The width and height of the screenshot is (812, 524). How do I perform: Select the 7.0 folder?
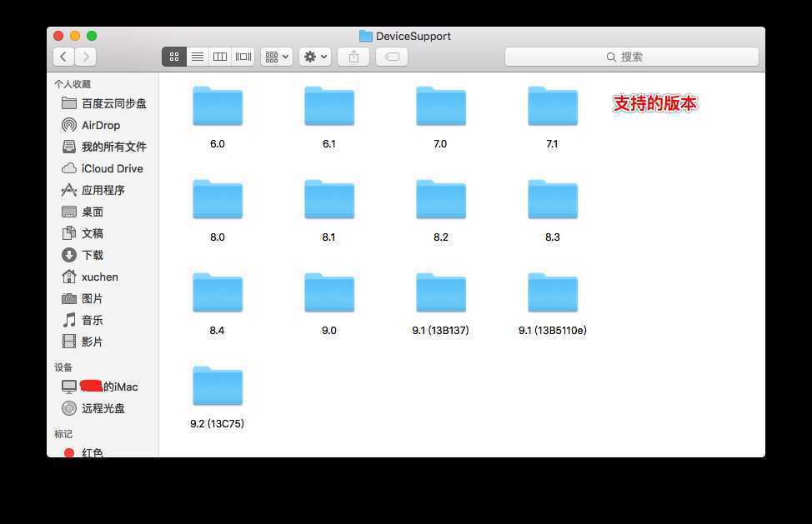coord(441,107)
